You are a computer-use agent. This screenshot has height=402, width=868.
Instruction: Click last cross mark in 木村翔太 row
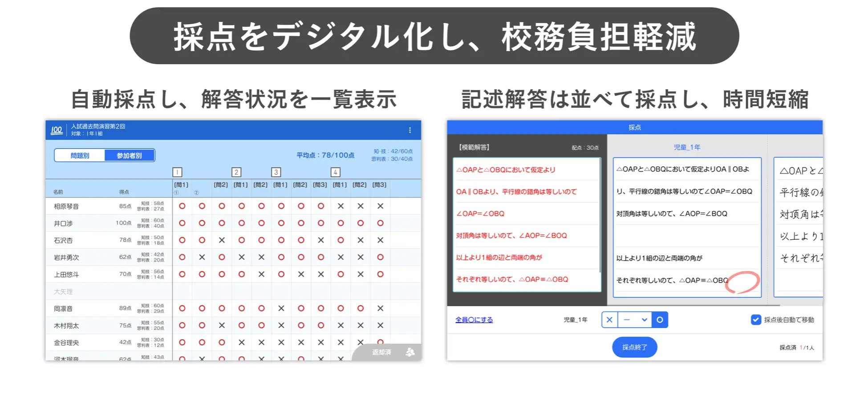tap(380, 326)
